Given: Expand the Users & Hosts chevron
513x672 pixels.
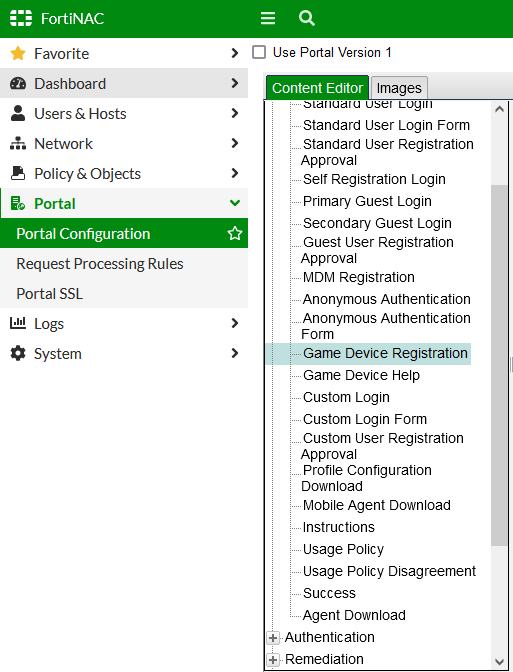Looking at the screenshot, I should coord(234,113).
